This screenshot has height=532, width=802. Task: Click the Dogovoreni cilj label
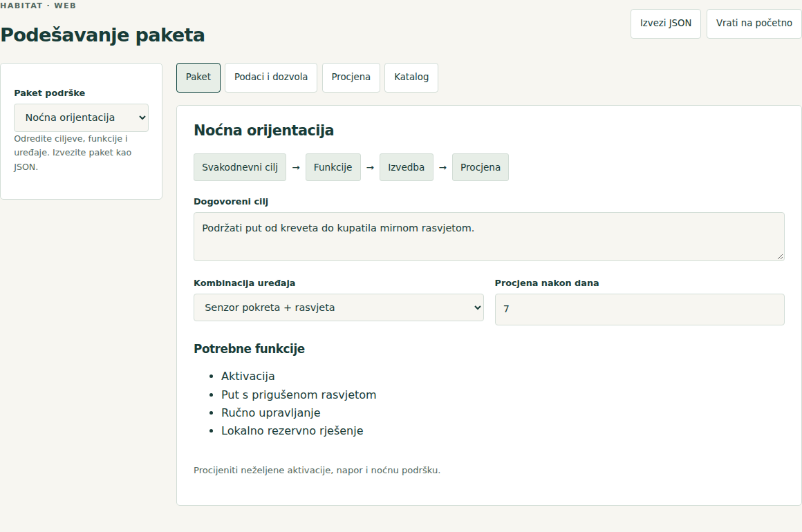[231, 201]
